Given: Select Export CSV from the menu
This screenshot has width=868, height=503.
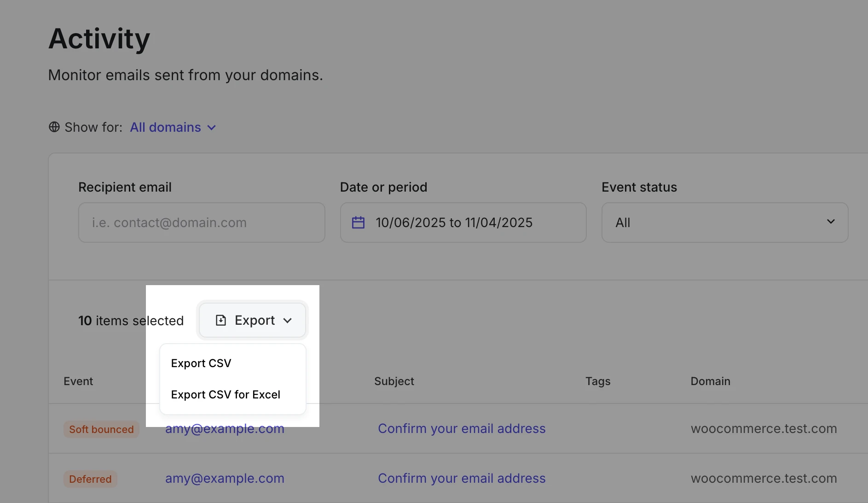Looking at the screenshot, I should point(201,363).
